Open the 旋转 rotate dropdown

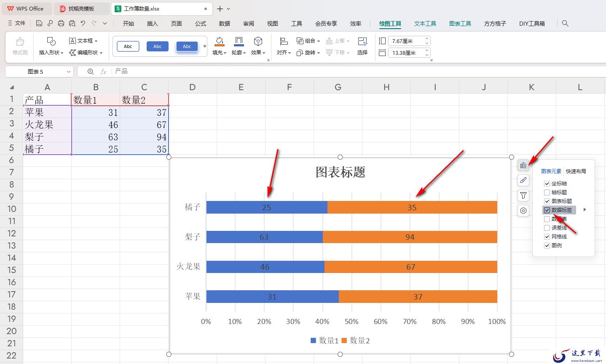coord(308,53)
